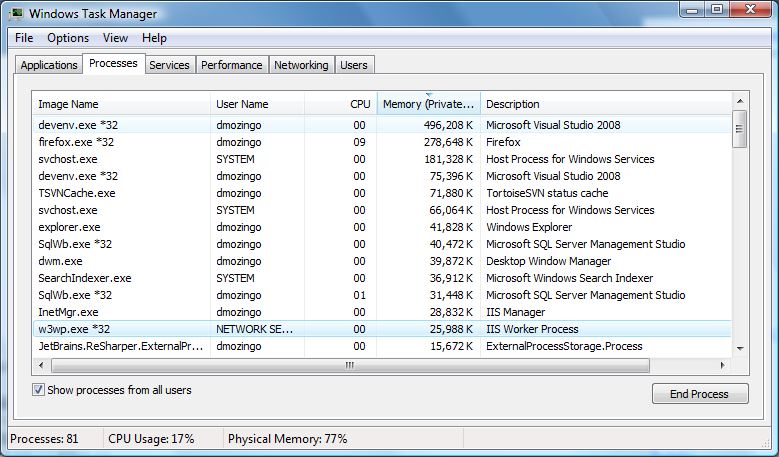Viewport: 779px width, 457px height.
Task: Sort by Image Name column header
Action: tap(122, 104)
